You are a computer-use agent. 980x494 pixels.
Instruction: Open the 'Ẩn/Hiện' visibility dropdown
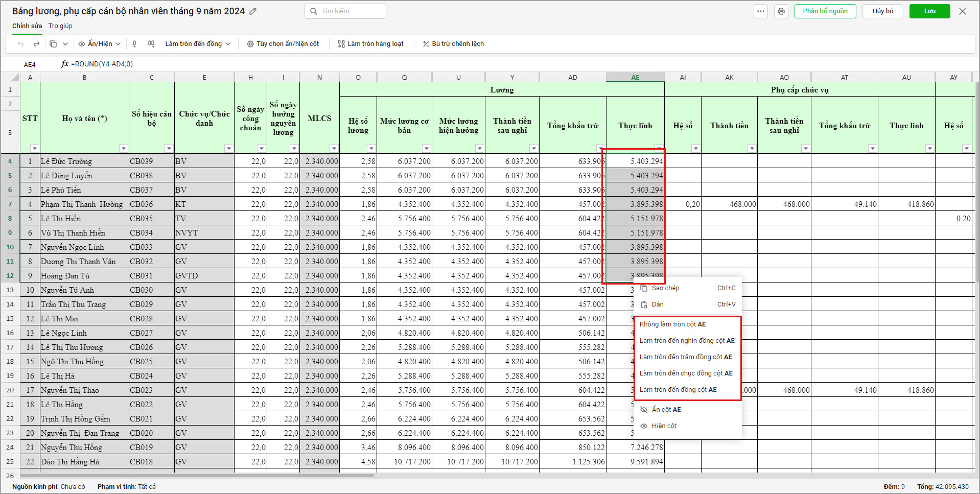point(99,44)
